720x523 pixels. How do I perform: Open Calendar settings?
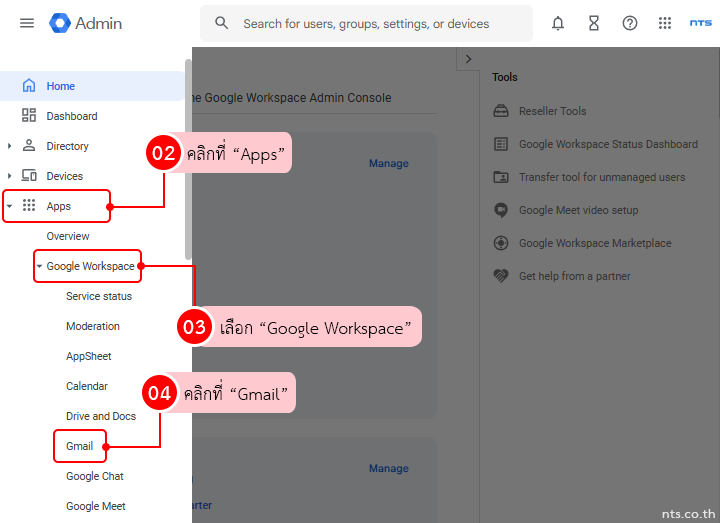point(87,386)
